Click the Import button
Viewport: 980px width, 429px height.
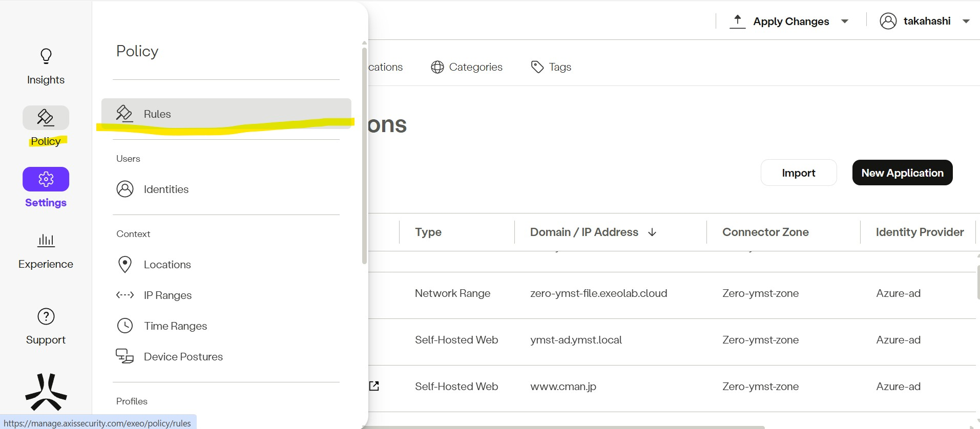(x=798, y=173)
